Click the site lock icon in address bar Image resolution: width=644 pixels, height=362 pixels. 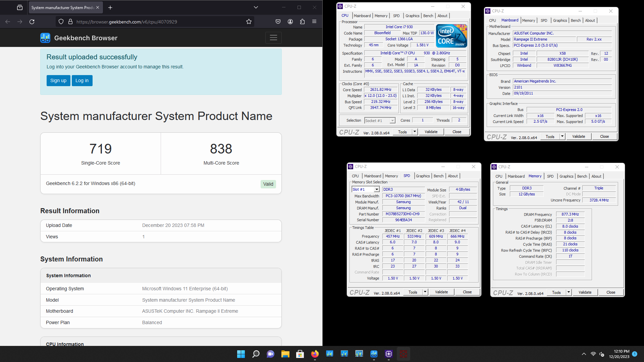coord(70,22)
